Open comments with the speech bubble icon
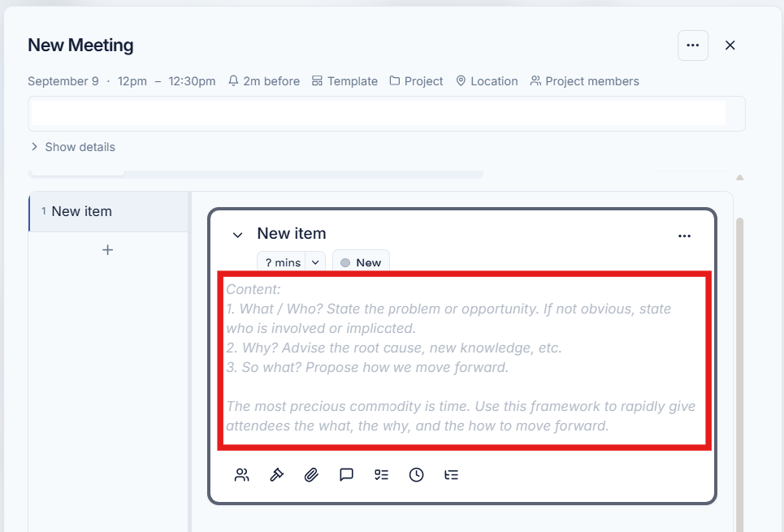784x532 pixels. click(346, 474)
